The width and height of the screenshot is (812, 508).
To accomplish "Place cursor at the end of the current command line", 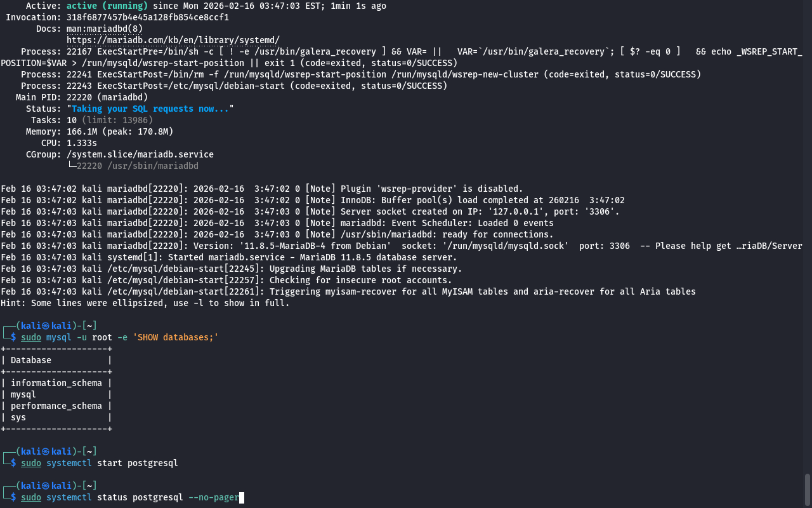I will click(242, 497).
